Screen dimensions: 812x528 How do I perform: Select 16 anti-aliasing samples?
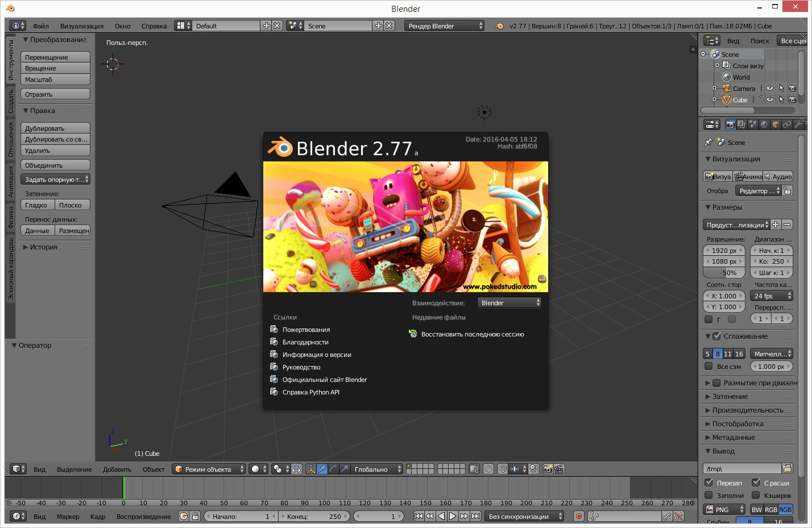pos(739,354)
